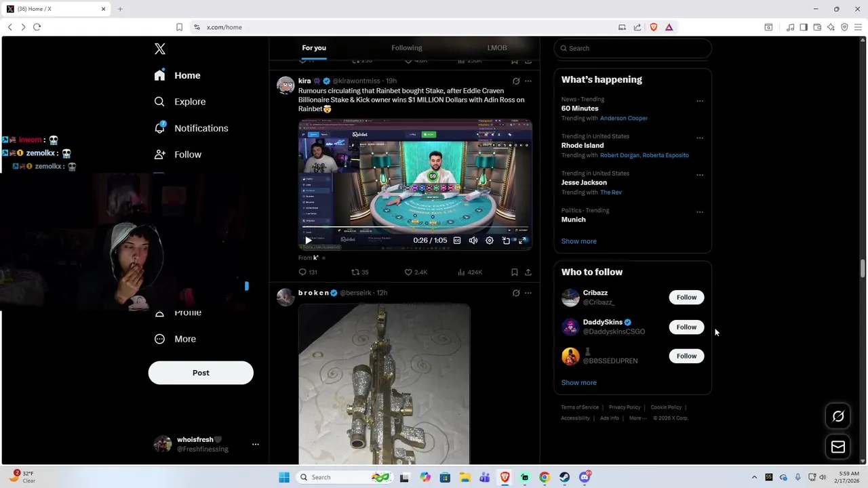Enable picture-in-picture on the video
This screenshot has height=488, width=868.
506,241
